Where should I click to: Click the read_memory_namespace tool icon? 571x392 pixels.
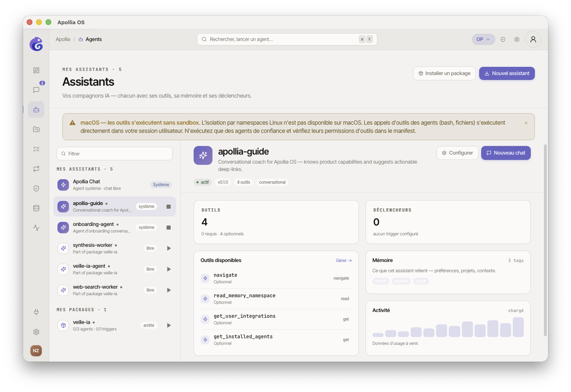coord(205,299)
